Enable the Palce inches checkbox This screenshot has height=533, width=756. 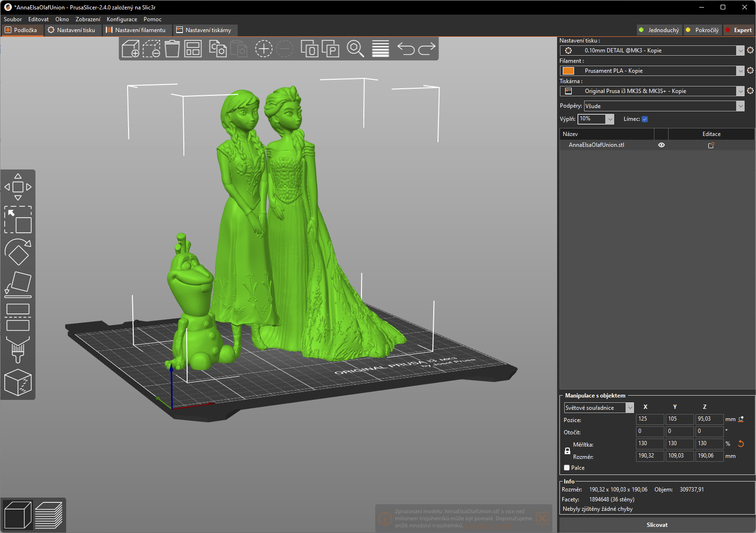pos(567,468)
